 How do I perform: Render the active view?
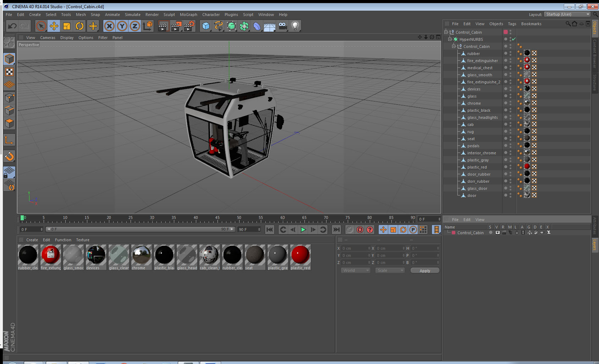point(163,26)
